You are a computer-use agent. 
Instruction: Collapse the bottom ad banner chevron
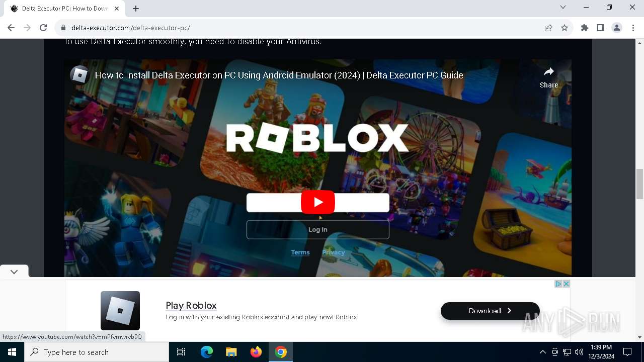(x=14, y=271)
